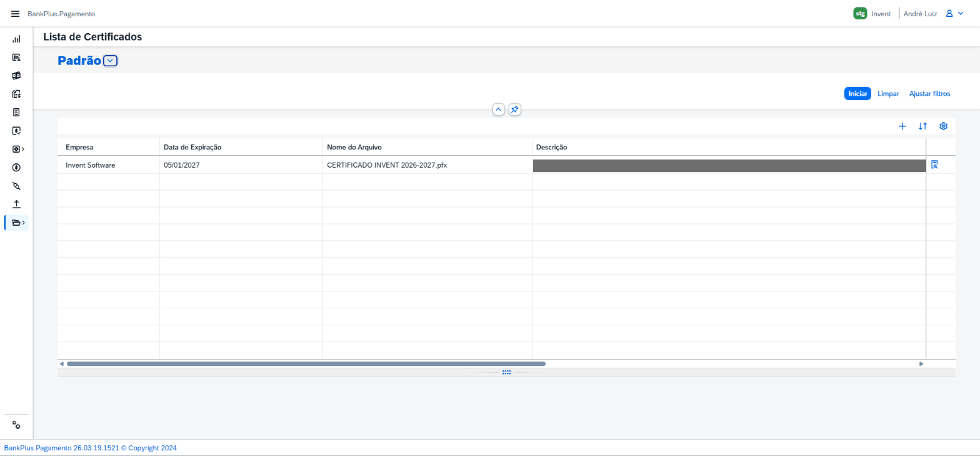Open the dollar coin sidebar icon
The image size is (980, 456).
(16, 168)
